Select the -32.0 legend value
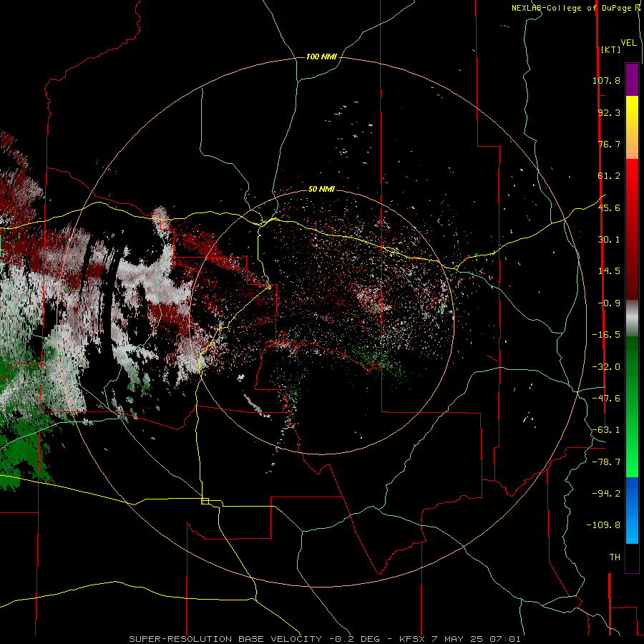Screen dimensions: 644x644 point(606,367)
